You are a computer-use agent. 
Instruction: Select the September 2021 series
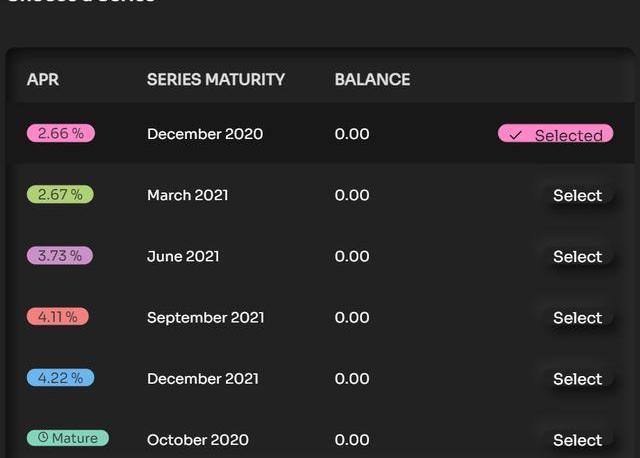coord(577,318)
